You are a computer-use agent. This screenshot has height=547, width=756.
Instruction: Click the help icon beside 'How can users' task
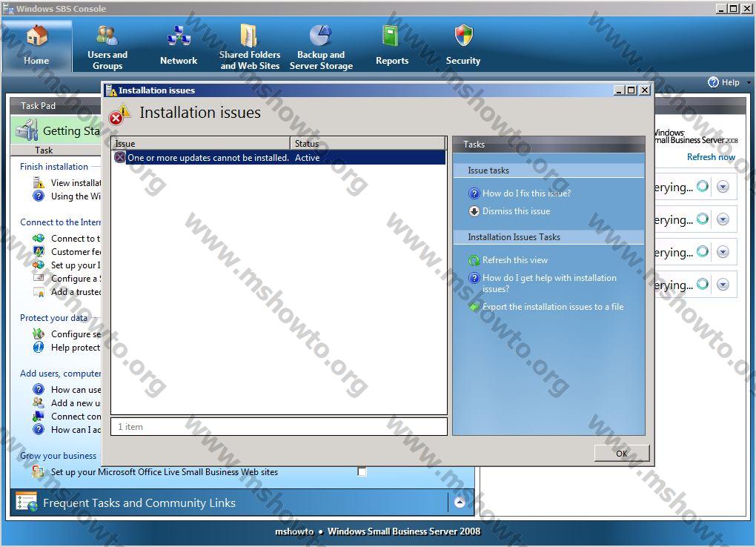(39, 389)
